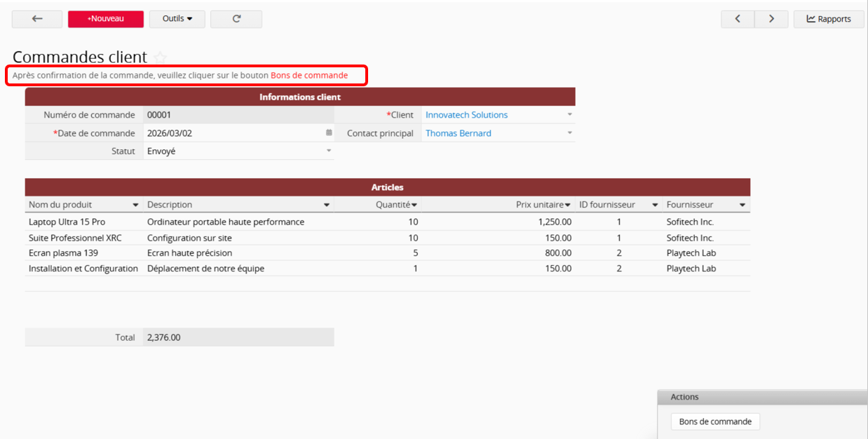Viewport: 868px width, 439px height.
Task: Open the Innovatech Solutions client link
Action: pyautogui.click(x=466, y=114)
